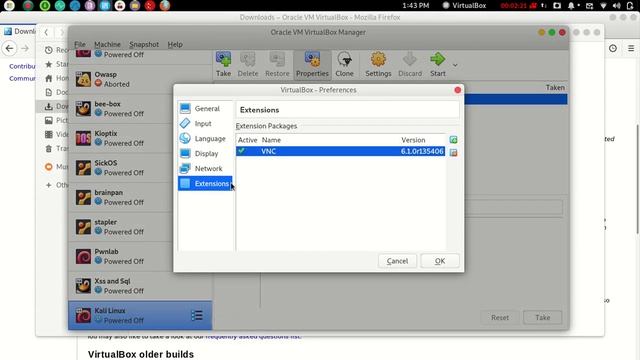Close the Preferences dialog red button
Screen dimensions: 640x360
(458, 90)
